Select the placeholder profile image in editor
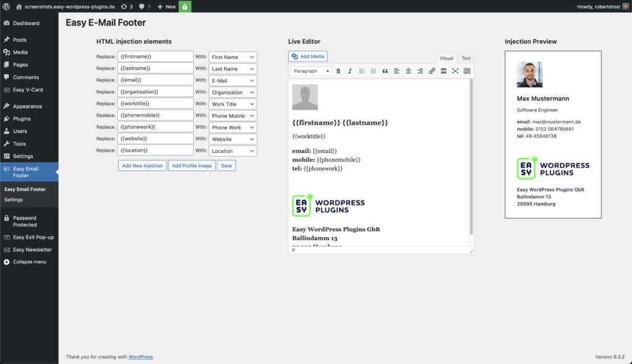 (x=305, y=97)
